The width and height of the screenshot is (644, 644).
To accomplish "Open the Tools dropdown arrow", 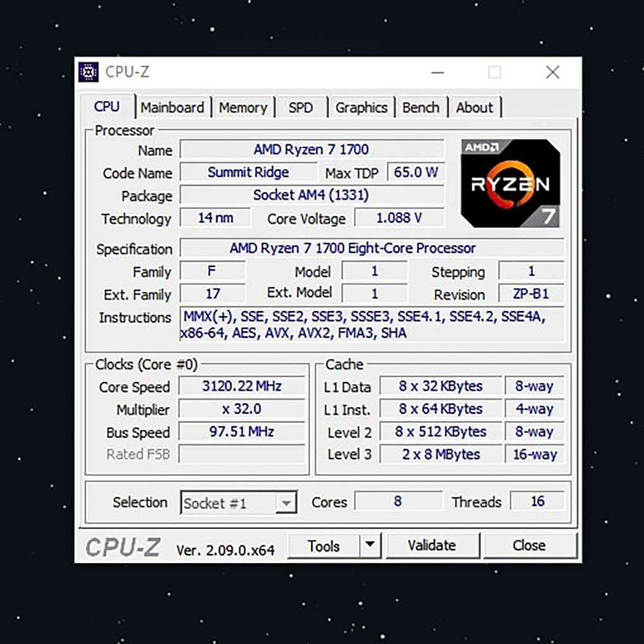I will (370, 545).
